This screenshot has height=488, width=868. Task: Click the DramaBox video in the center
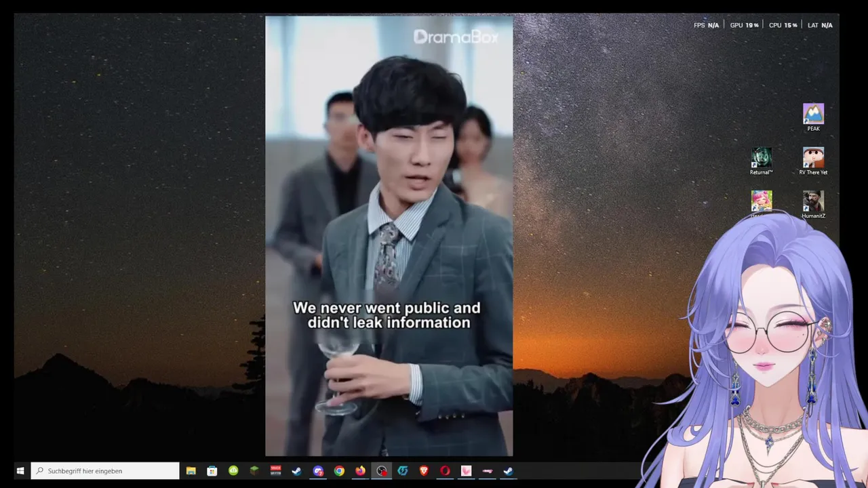coord(389,236)
